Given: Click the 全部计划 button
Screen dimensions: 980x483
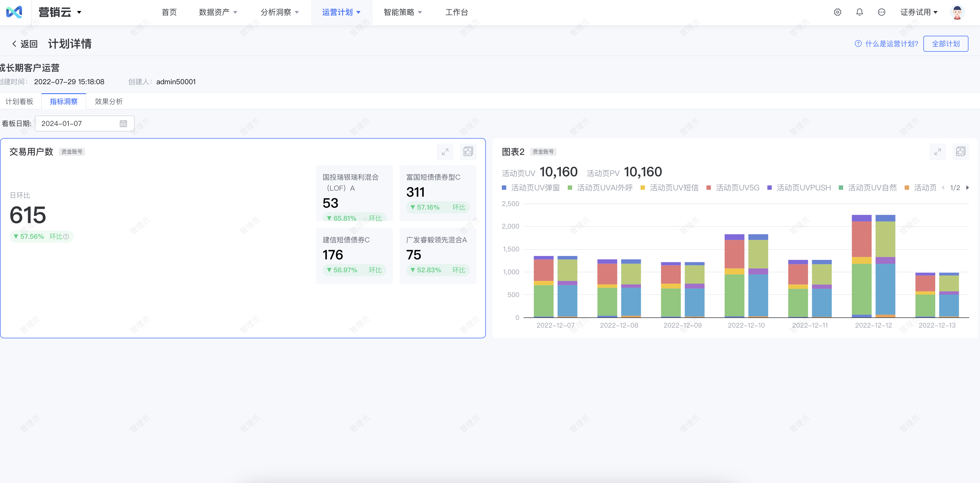Looking at the screenshot, I should [946, 44].
